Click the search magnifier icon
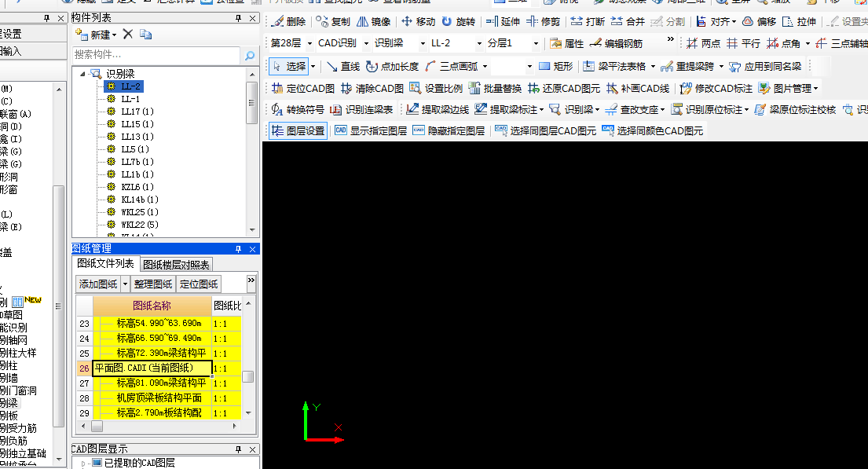 [250, 55]
